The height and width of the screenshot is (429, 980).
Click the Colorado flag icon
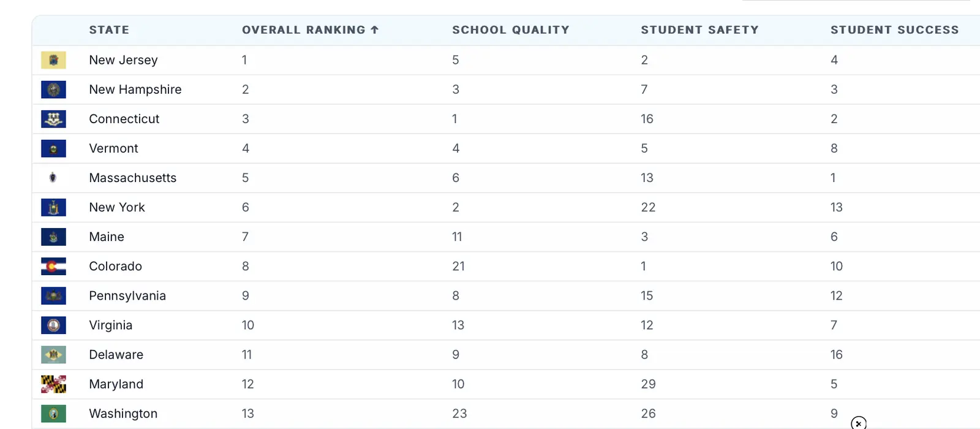coord(53,267)
